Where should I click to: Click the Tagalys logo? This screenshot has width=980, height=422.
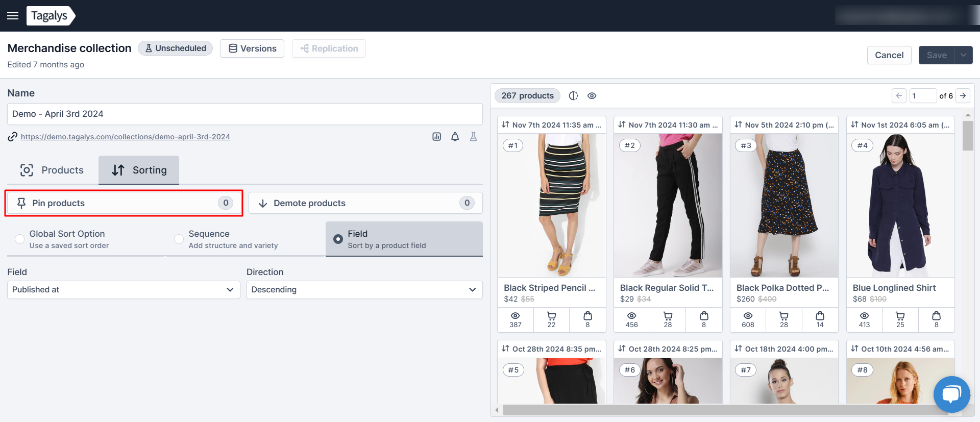51,16
